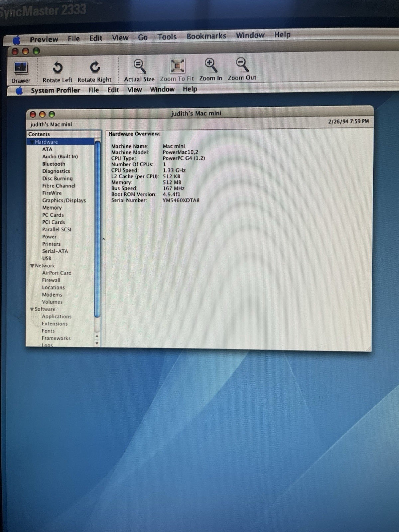The height and width of the screenshot is (532, 399).
Task: Select the Actual Size magnifier icon
Action: [140, 66]
